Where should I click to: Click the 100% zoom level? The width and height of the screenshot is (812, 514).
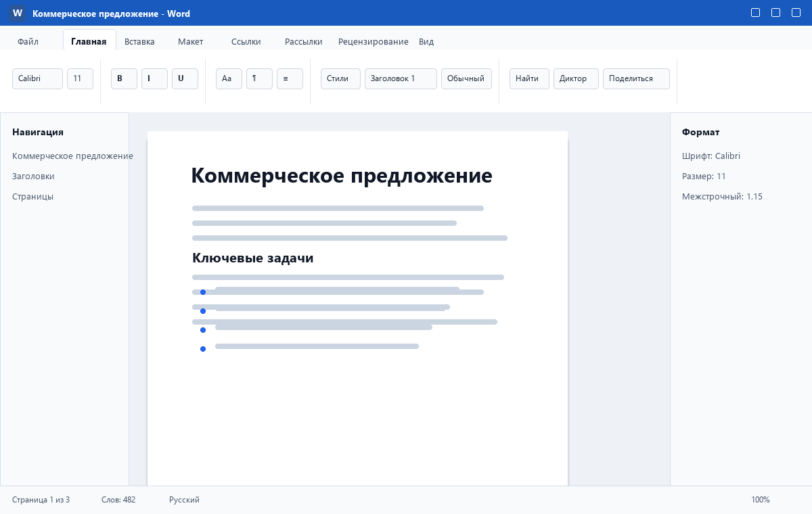click(x=761, y=500)
